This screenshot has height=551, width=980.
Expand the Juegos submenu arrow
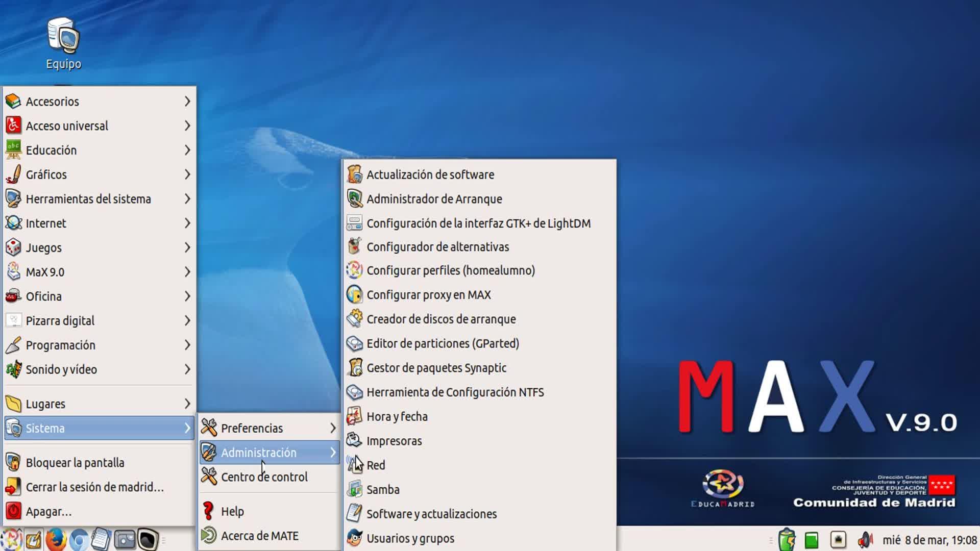pyautogui.click(x=187, y=247)
